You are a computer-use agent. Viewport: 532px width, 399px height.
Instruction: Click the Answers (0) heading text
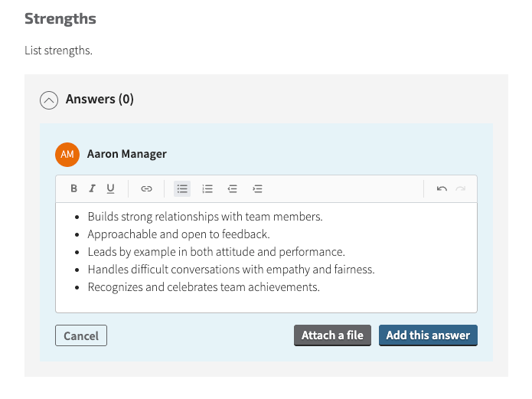tap(100, 100)
